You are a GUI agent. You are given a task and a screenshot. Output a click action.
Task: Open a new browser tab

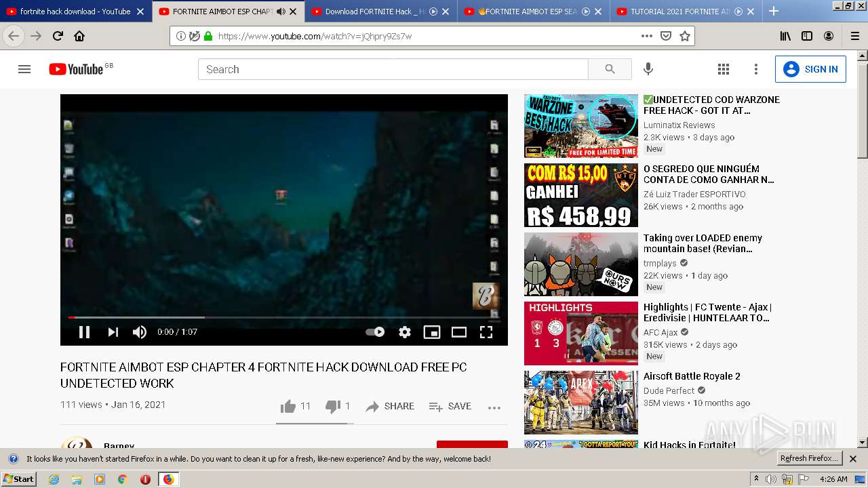tap(774, 11)
